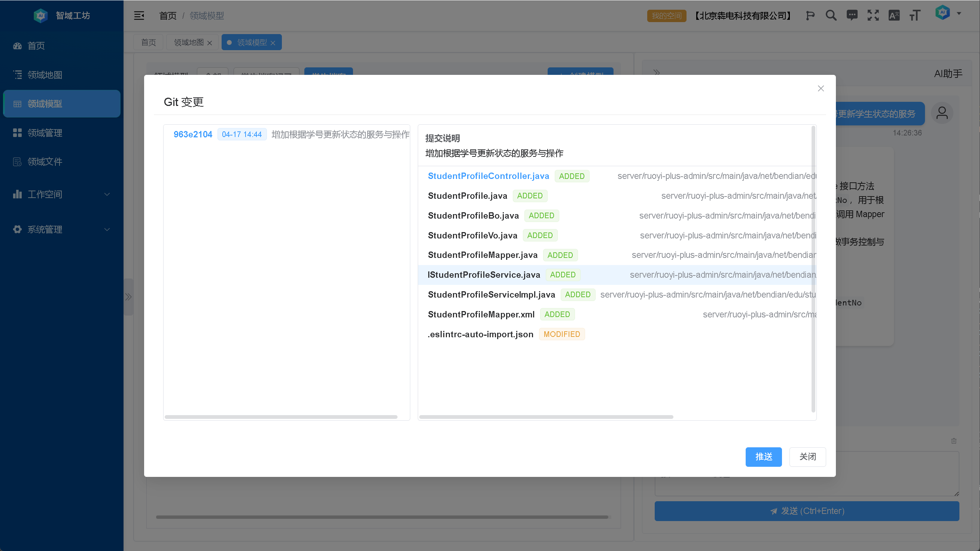The image size is (980, 551).
Task: Expand the 系统管理 sidebar menu
Action: click(x=62, y=229)
